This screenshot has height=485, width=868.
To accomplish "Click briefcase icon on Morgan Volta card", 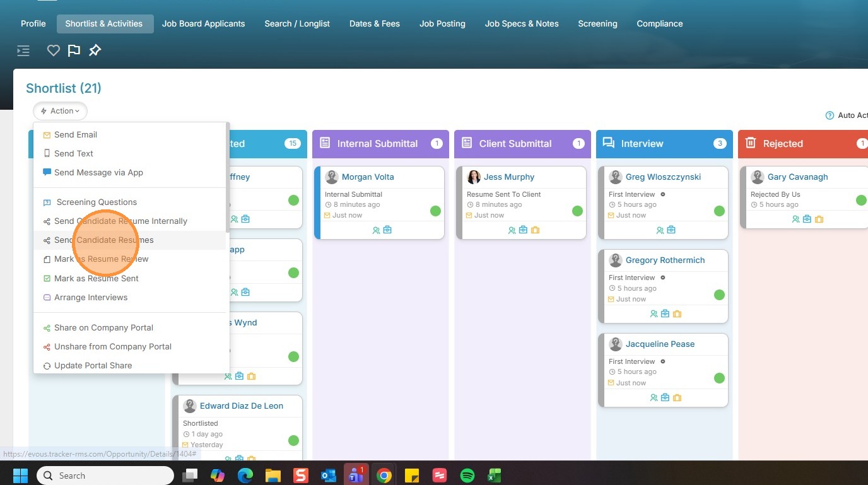I will (387, 230).
